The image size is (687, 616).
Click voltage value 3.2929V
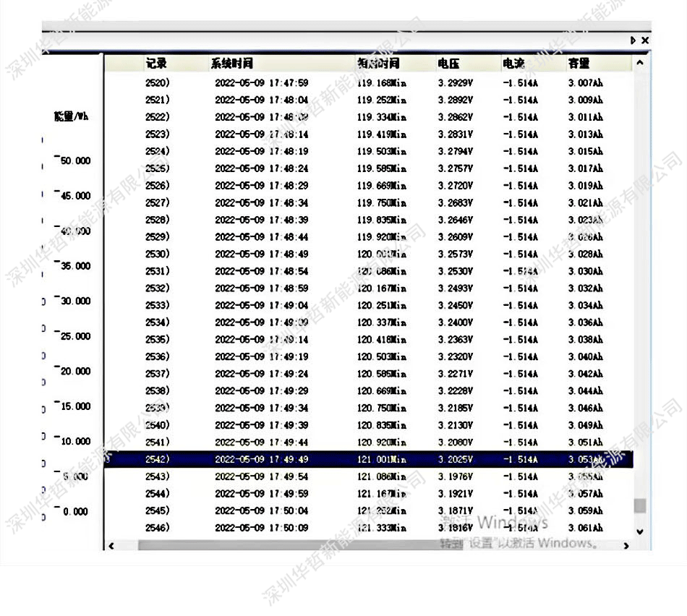click(x=456, y=83)
